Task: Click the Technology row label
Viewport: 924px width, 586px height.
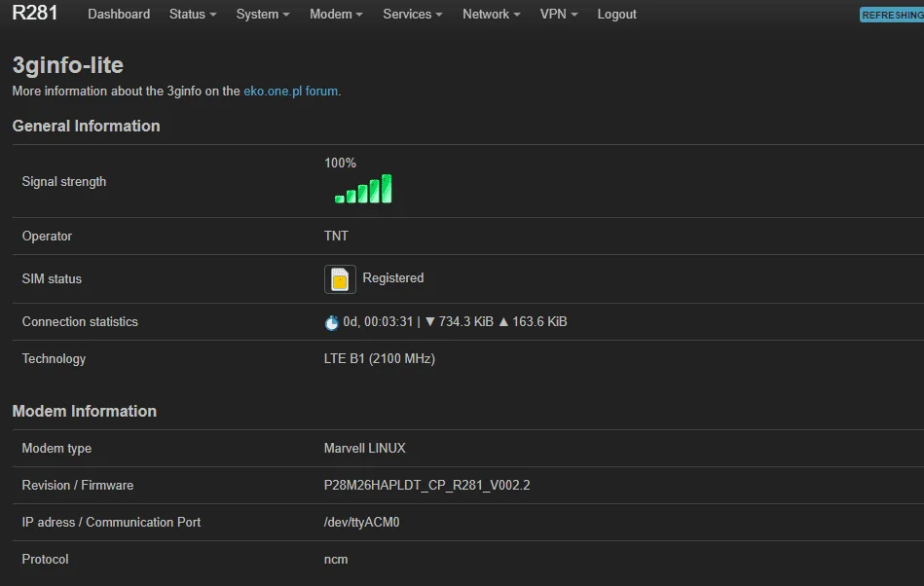Action: pyautogui.click(x=54, y=358)
